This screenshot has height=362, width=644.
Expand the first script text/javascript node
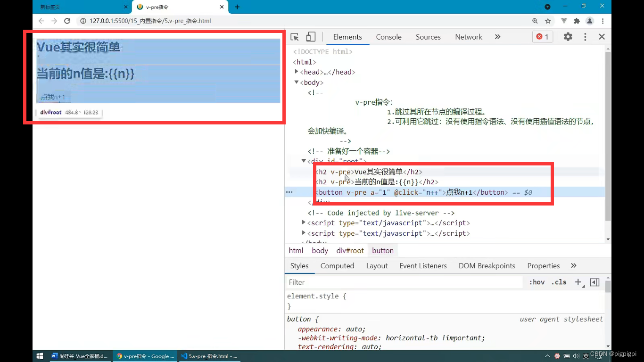(x=304, y=222)
